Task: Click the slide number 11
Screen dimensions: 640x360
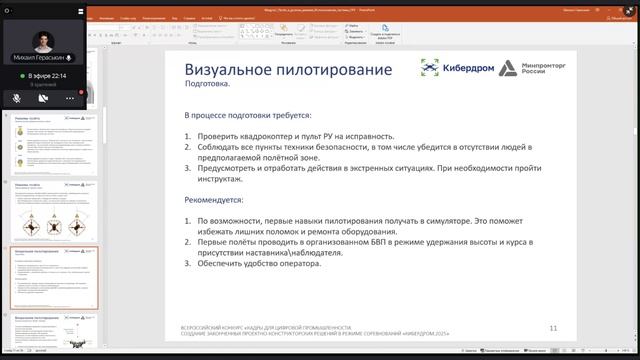Action: [553, 328]
